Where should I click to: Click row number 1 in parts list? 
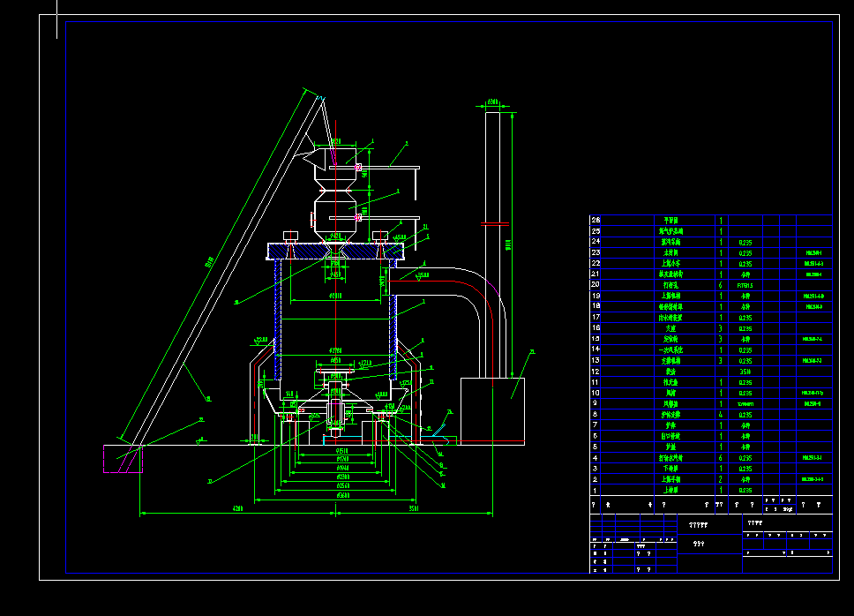(x=595, y=490)
